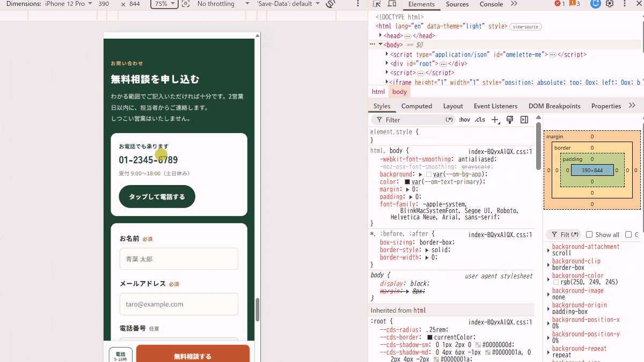644x362 pixels.
Task: Expand the head element node
Action: click(380, 36)
